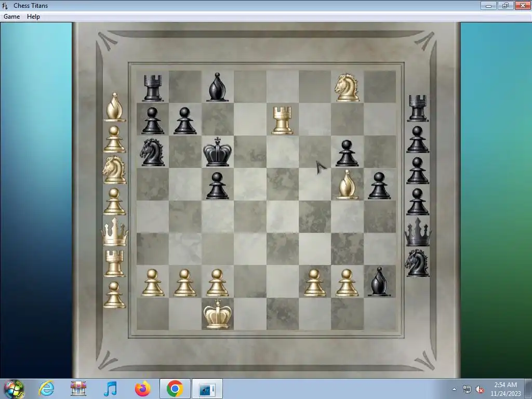Minimize the Chess Titans window
Viewport: 532px width, 399px height.
tap(488, 5)
